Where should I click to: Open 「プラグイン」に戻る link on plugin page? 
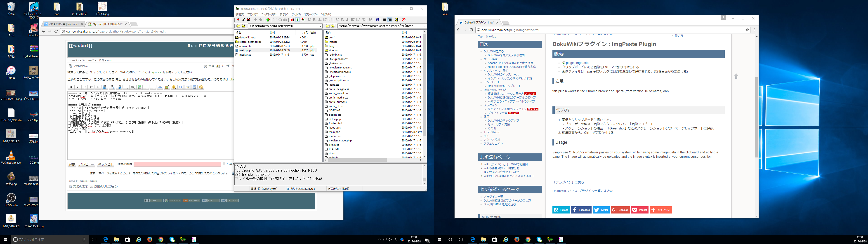click(568, 182)
